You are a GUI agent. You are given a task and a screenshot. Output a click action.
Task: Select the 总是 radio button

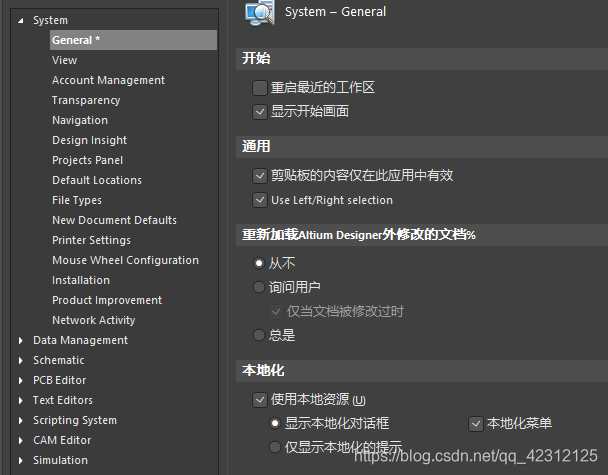(x=259, y=335)
